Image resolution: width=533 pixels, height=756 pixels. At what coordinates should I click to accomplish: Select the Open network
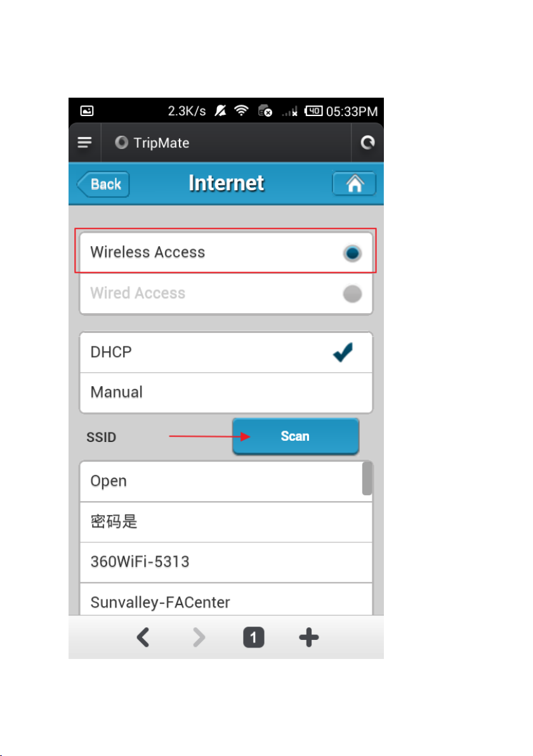pyautogui.click(x=221, y=481)
